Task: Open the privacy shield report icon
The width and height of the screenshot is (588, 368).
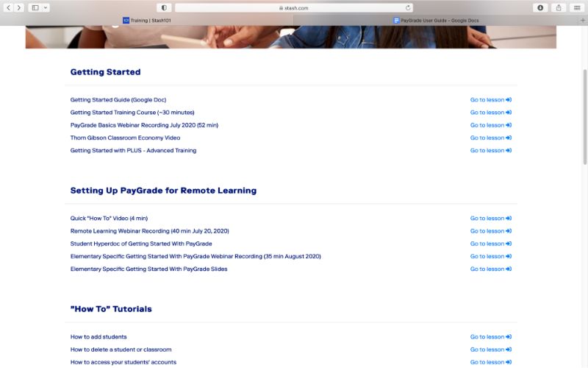Action: point(164,7)
